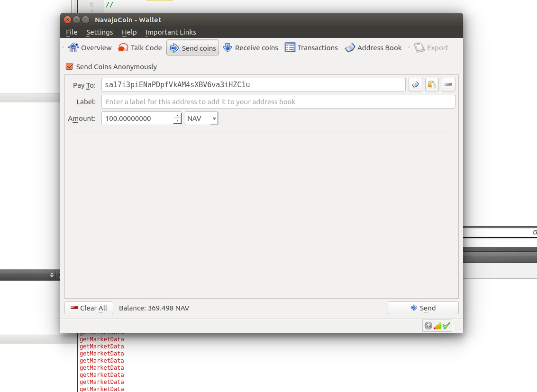Open the Settings menu

click(x=100, y=32)
